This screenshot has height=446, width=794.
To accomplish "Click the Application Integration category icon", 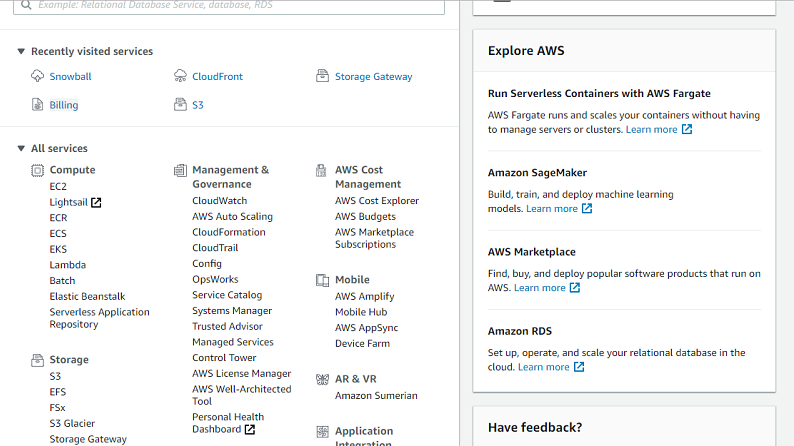I will point(323,432).
